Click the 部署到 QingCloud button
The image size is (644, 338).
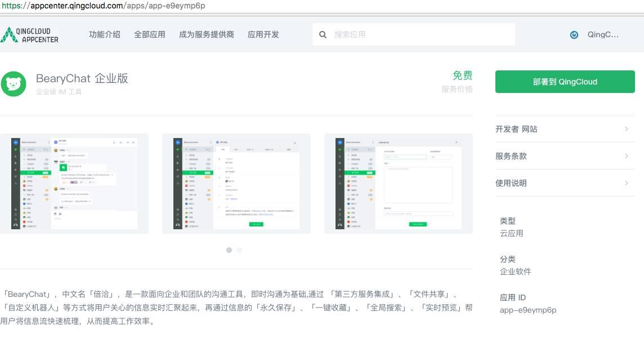(x=565, y=82)
